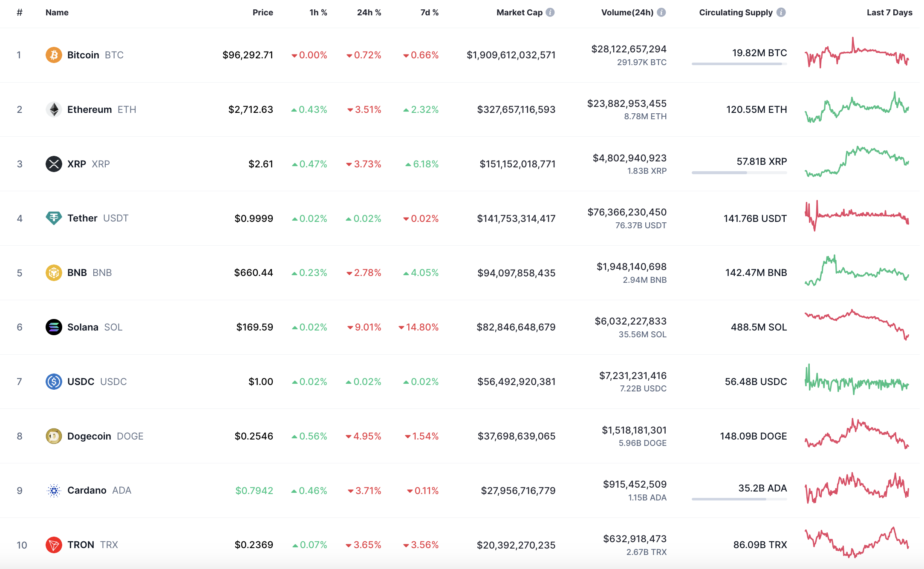This screenshot has width=924, height=569.
Task: Open the Volume(24h) info tooltip icon
Action: (x=661, y=12)
